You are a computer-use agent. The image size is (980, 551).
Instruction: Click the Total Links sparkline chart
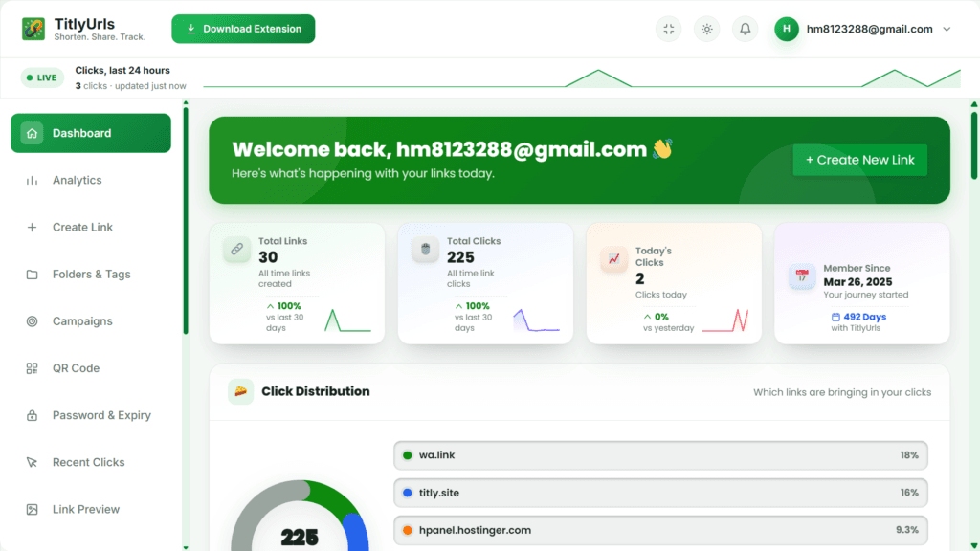[347, 320]
